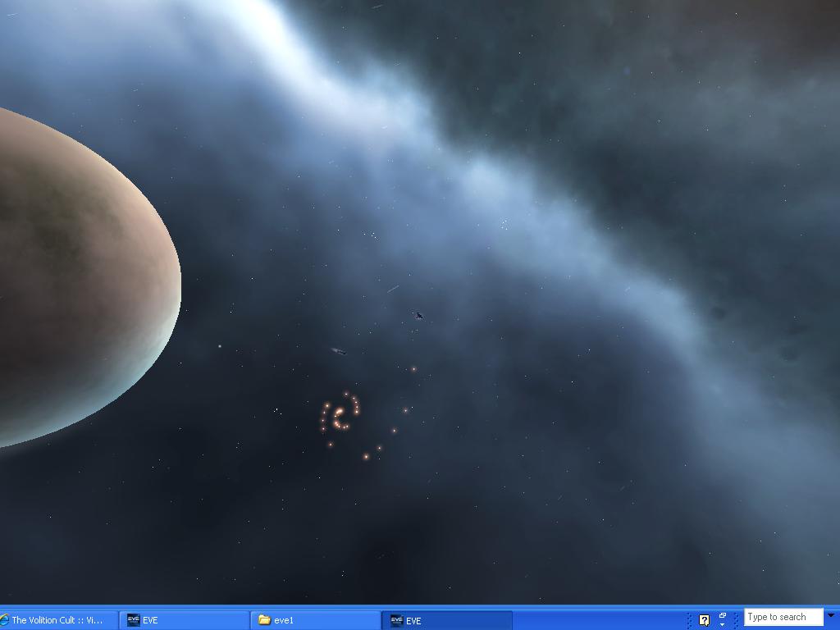Switch to The Volition Cult browser window
840x630 pixels.
tap(58, 620)
